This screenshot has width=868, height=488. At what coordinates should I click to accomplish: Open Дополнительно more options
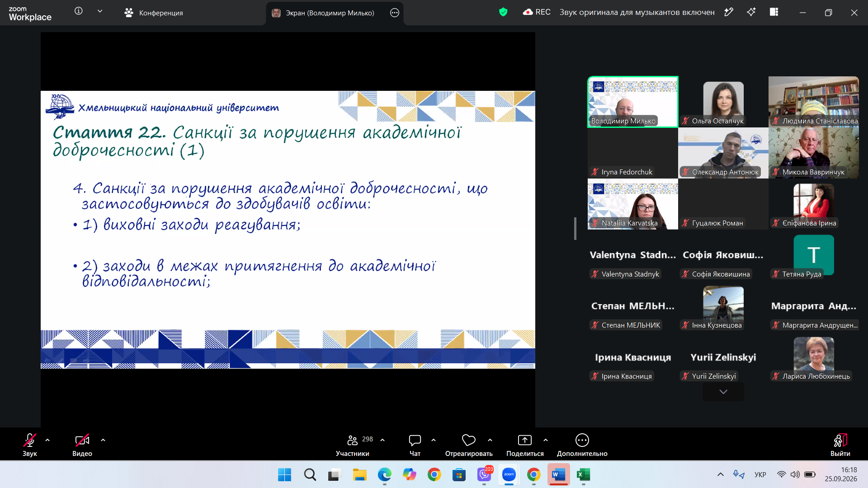pos(582,446)
